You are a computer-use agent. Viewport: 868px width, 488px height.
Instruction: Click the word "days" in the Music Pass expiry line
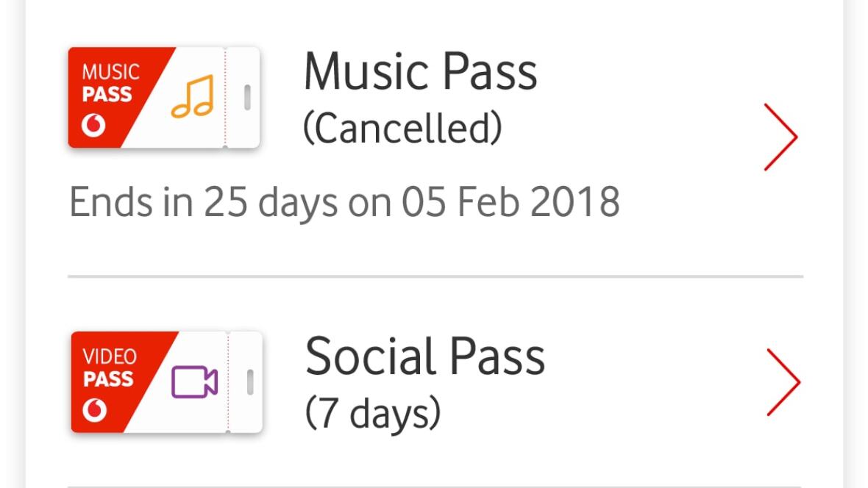[296, 203]
